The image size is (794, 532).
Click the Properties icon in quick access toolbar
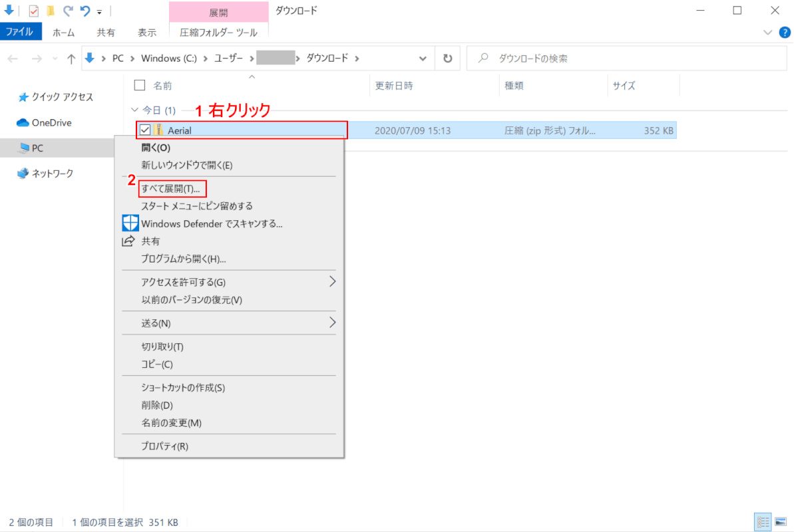[34, 11]
